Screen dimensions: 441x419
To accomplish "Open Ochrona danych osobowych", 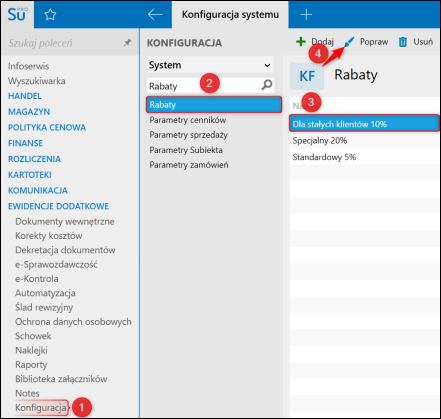I will click(x=73, y=322).
